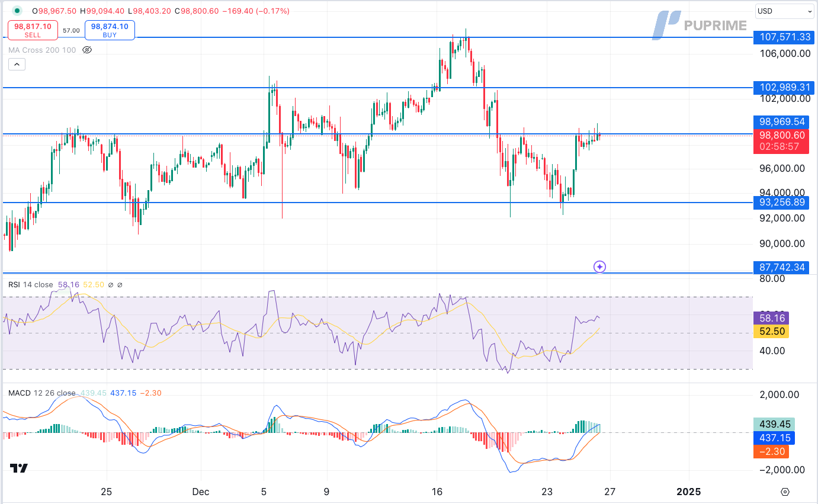Click the blue 437.15 value in MACD legend

click(x=123, y=393)
